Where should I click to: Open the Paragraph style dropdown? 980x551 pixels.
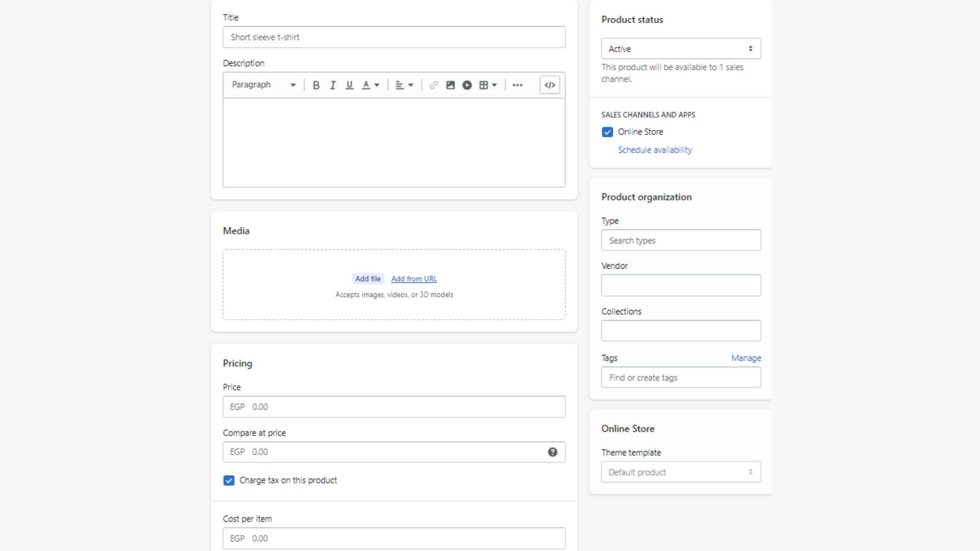point(263,85)
